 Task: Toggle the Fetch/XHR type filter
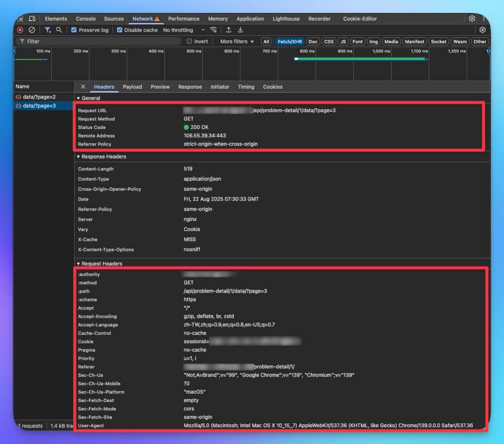click(x=290, y=41)
